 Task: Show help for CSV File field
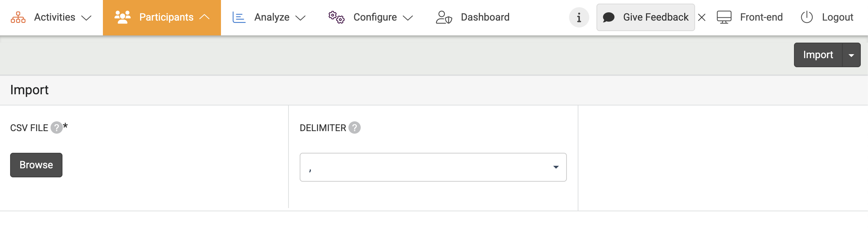(x=56, y=128)
